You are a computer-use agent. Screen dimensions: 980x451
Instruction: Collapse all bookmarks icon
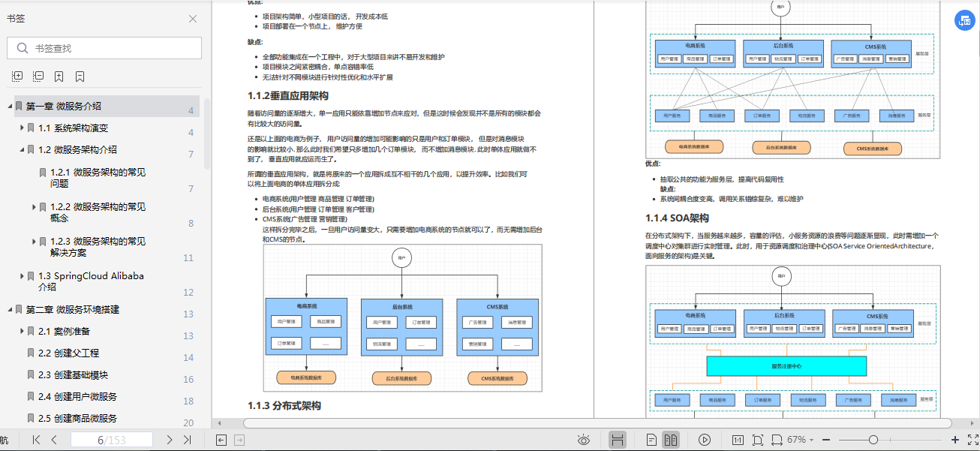38,77
